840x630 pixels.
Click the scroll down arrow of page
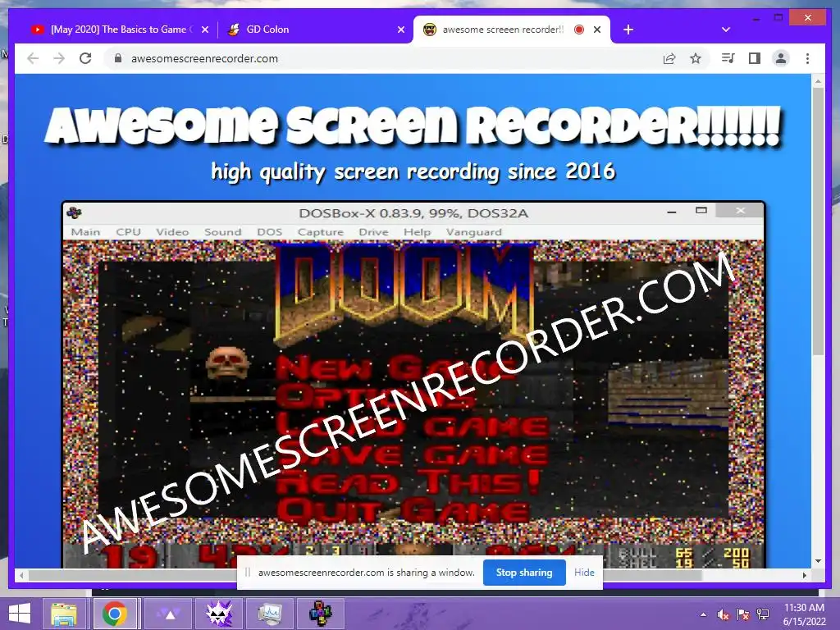818,561
